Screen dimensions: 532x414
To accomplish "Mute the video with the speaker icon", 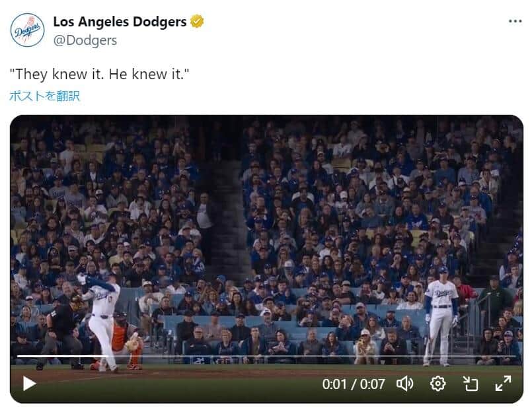I will [x=404, y=383].
